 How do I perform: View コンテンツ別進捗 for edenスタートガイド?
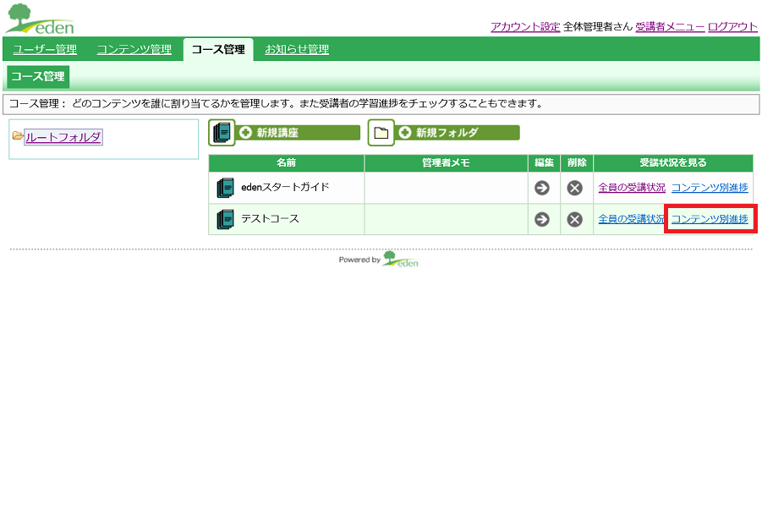710,188
